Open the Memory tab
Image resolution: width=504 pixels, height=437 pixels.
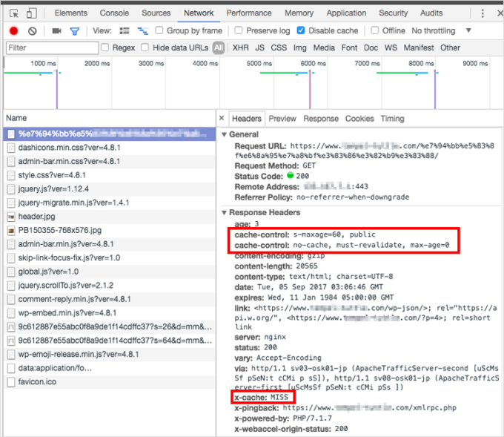pos(299,13)
